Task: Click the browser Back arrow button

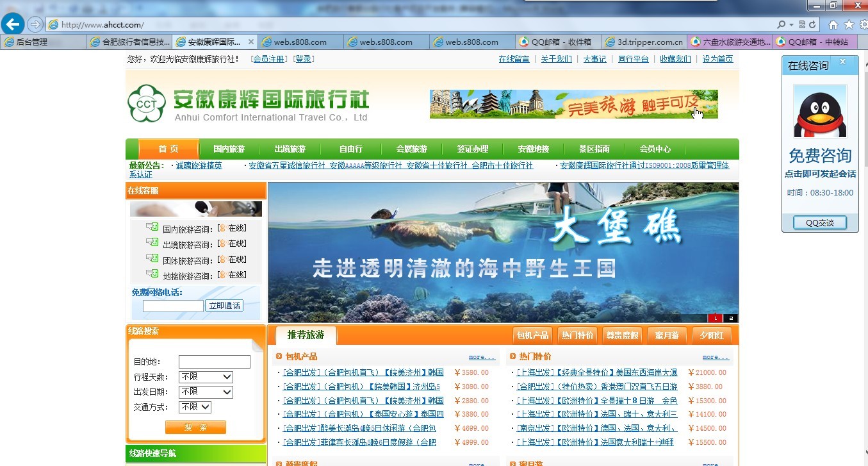Action: (x=13, y=24)
